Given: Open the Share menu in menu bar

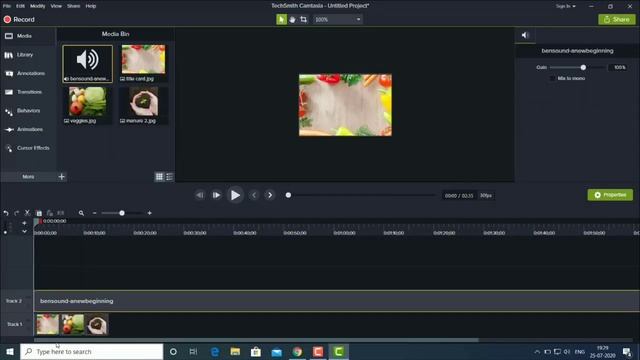Looking at the screenshot, I should 73,6.
